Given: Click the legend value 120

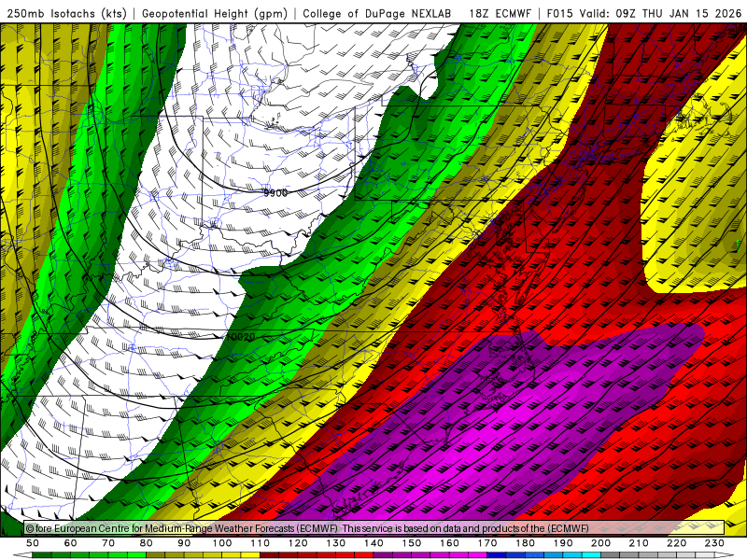Looking at the screenshot, I should pos(298,543).
